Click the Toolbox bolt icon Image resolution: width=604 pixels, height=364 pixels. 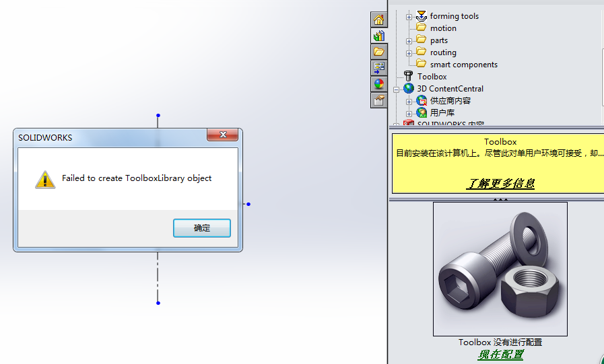coord(408,76)
